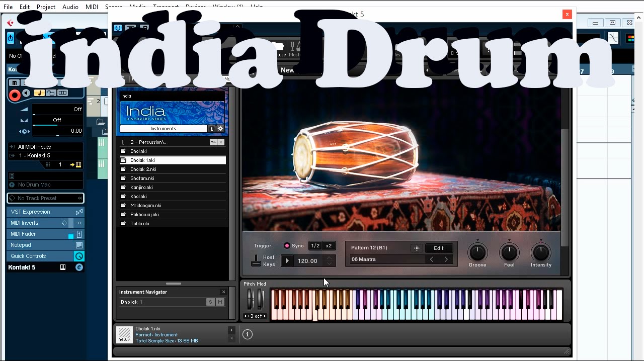Open the browser sort order dropdown
Screen dimensions: 644x361
(x=213, y=142)
